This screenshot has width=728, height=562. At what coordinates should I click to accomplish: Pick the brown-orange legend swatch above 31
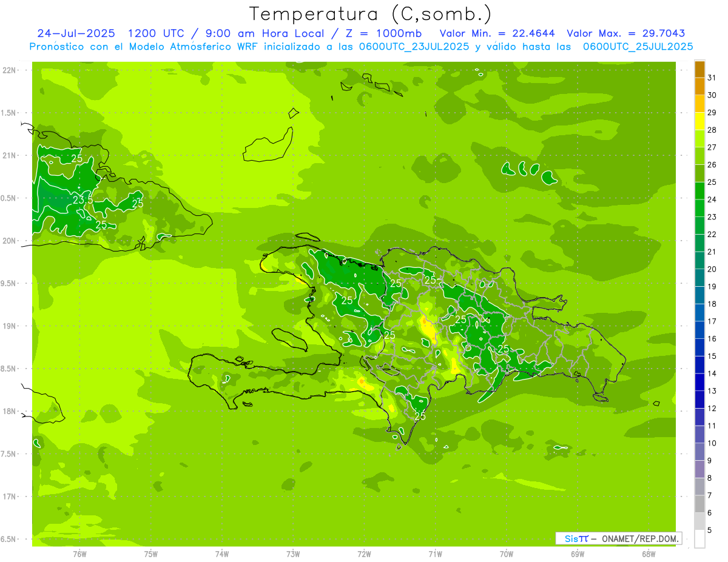coord(699,70)
